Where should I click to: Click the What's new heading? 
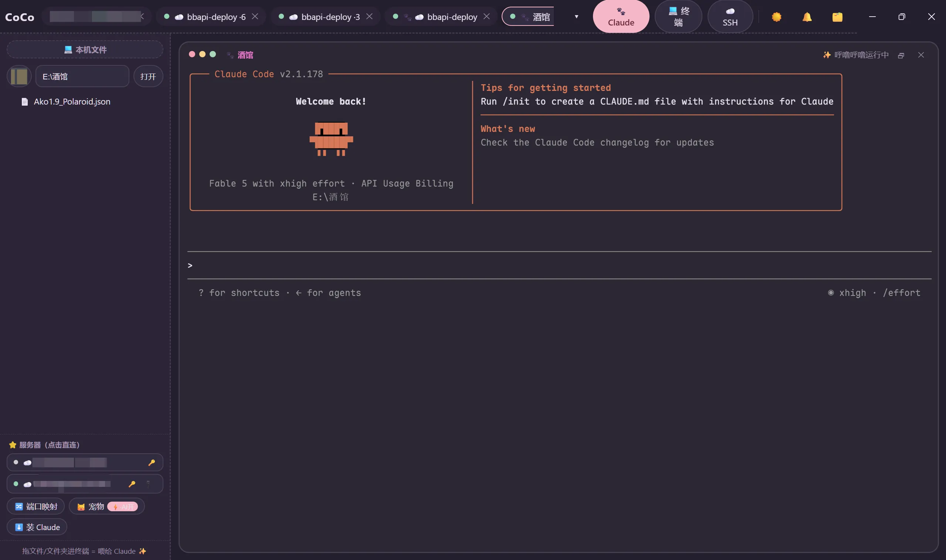[x=508, y=129]
